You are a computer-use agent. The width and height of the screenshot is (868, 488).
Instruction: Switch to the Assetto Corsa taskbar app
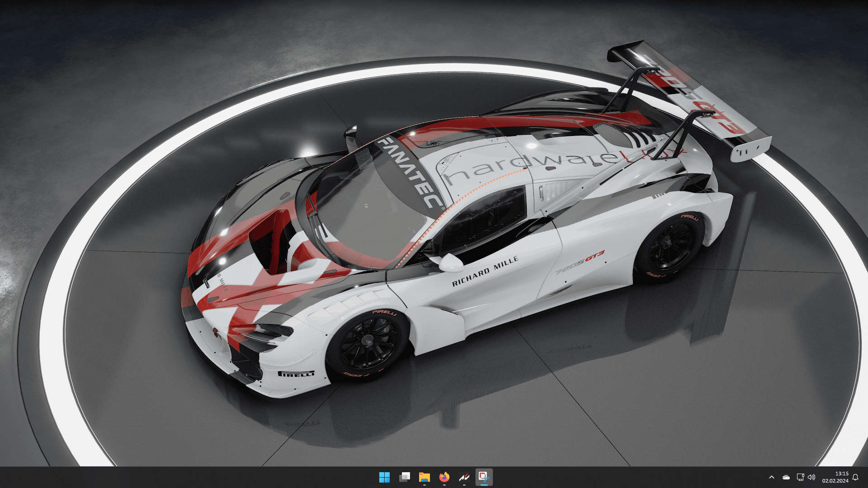(464, 477)
